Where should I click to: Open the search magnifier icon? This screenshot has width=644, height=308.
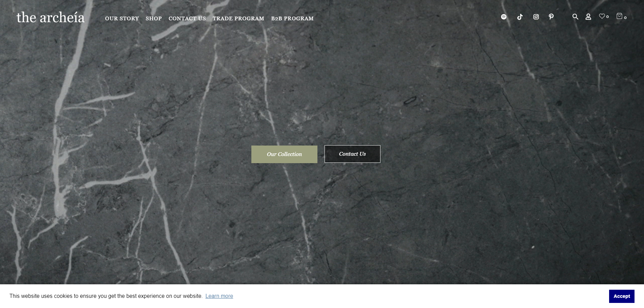575,17
